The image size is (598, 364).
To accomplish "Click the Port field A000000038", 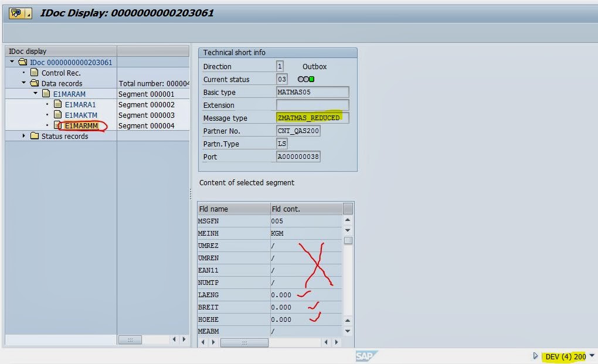I will point(298,157).
